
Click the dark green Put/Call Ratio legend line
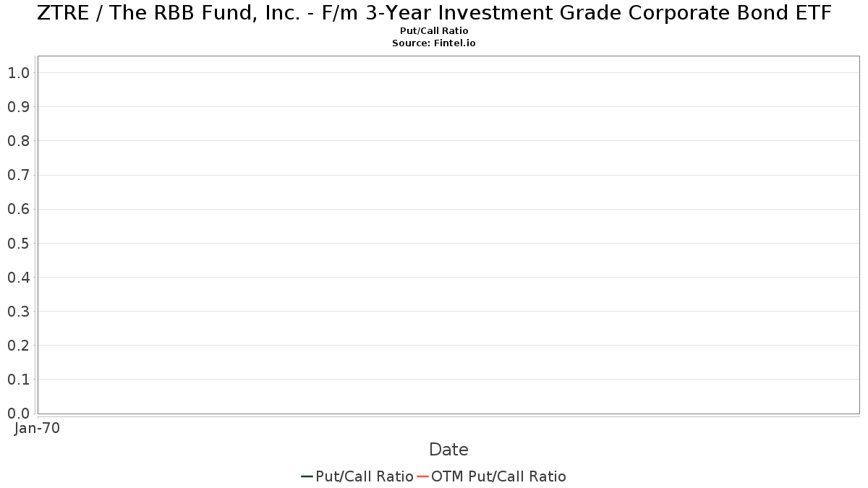click(x=307, y=476)
